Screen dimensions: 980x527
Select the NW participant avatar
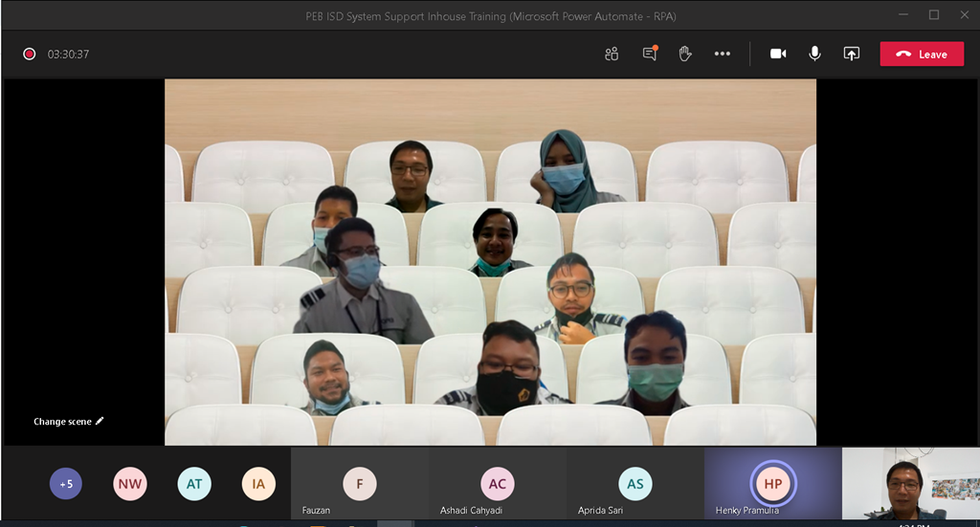point(130,484)
